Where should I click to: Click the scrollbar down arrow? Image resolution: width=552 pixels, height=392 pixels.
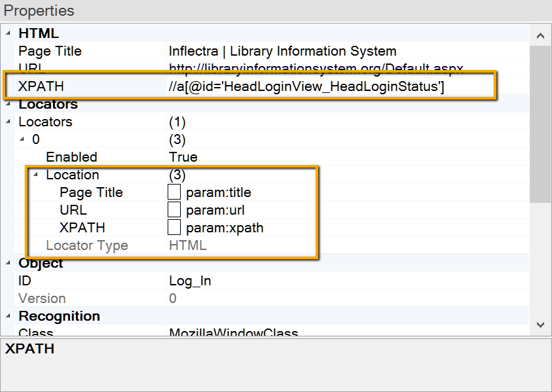pyautogui.click(x=540, y=324)
